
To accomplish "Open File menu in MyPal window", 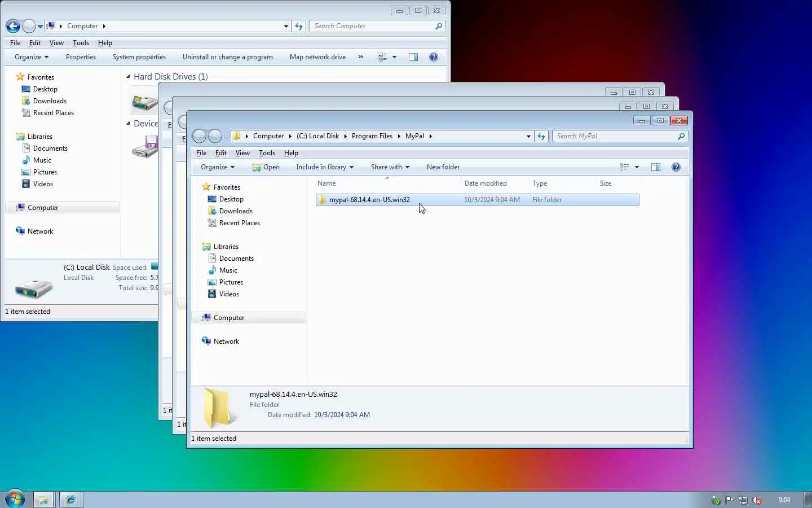I will point(201,153).
